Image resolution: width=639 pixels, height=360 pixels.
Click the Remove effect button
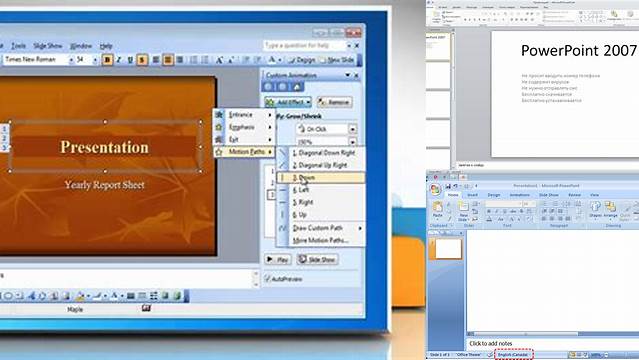(334, 102)
